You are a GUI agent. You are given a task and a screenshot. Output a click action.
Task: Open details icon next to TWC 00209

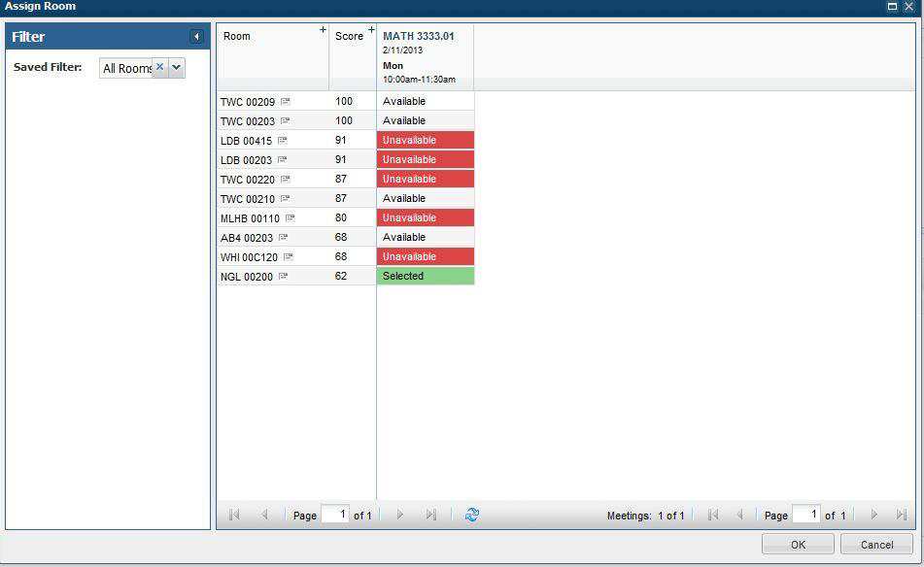286,102
